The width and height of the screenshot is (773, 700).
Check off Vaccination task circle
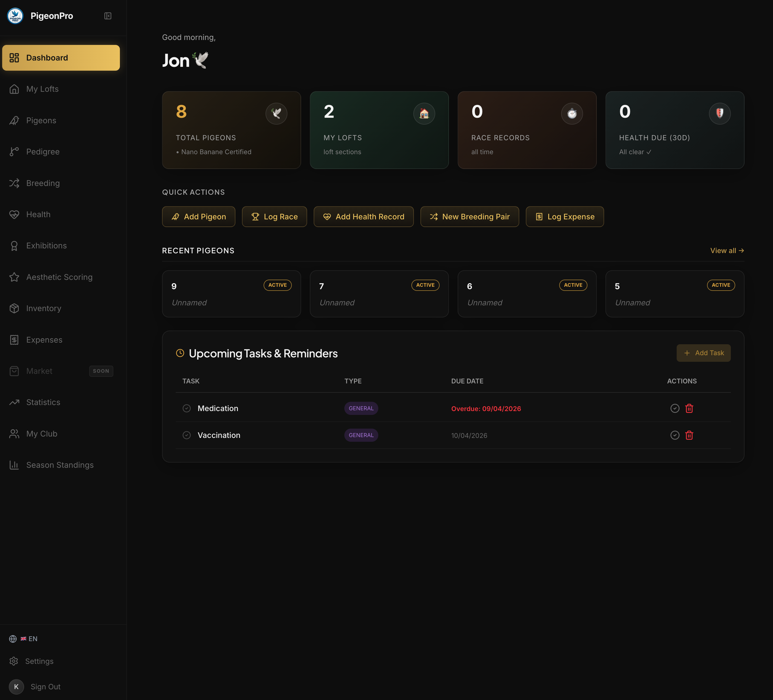pyautogui.click(x=187, y=435)
